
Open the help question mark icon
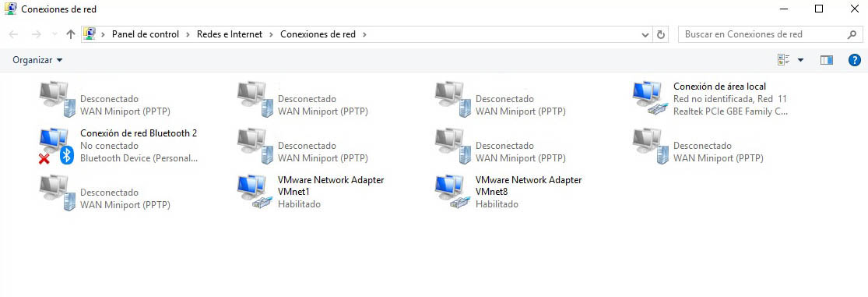pos(854,60)
